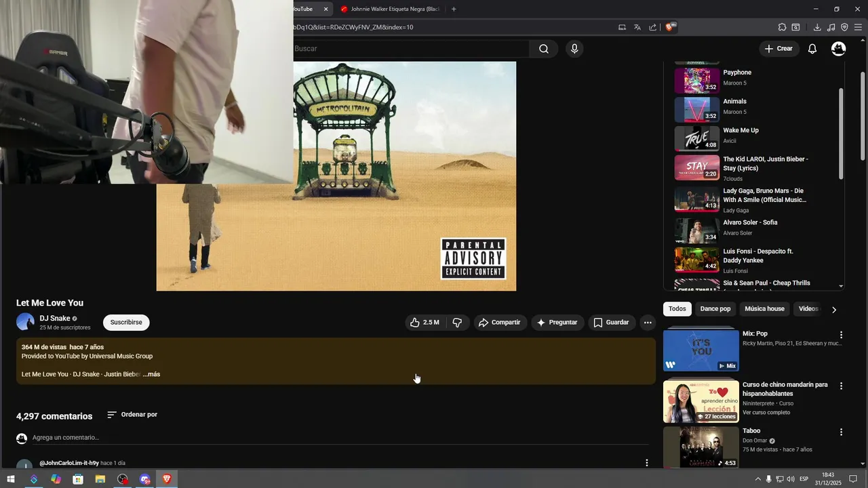868x488 pixels.
Task: Click the share page icon in address bar
Action: pyautogui.click(x=652, y=27)
